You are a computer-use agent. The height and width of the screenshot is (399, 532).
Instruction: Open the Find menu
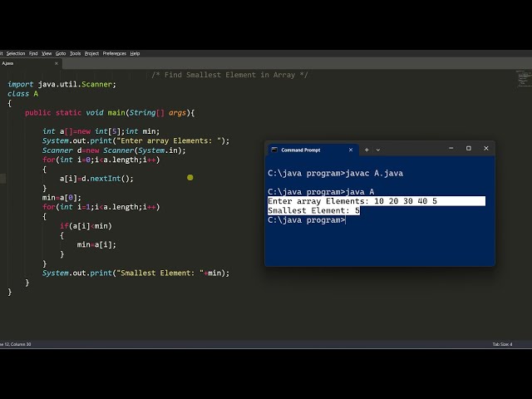33,53
